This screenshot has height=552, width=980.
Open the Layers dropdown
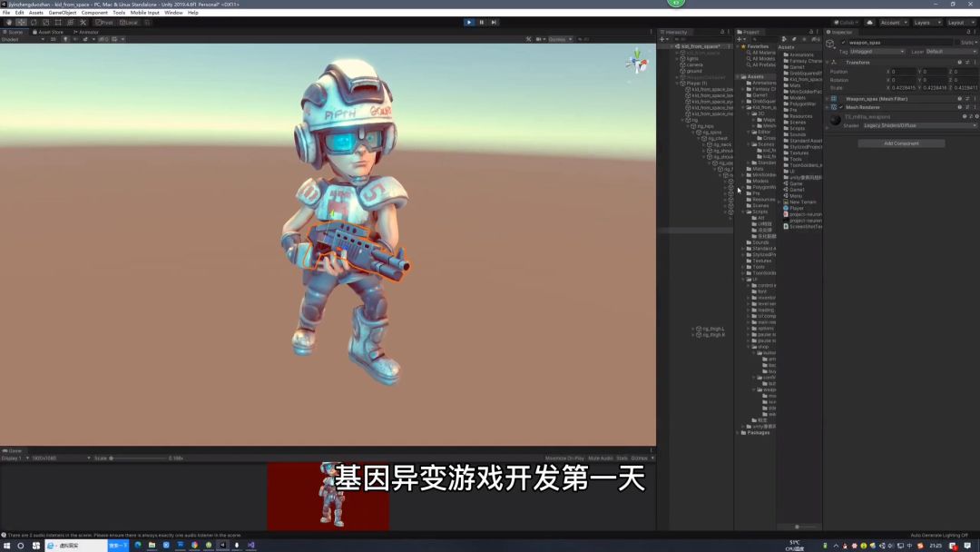pos(926,23)
